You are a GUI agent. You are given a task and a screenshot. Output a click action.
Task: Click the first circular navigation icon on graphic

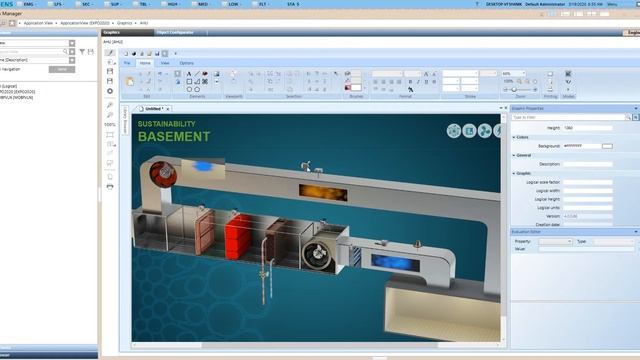tap(453, 131)
